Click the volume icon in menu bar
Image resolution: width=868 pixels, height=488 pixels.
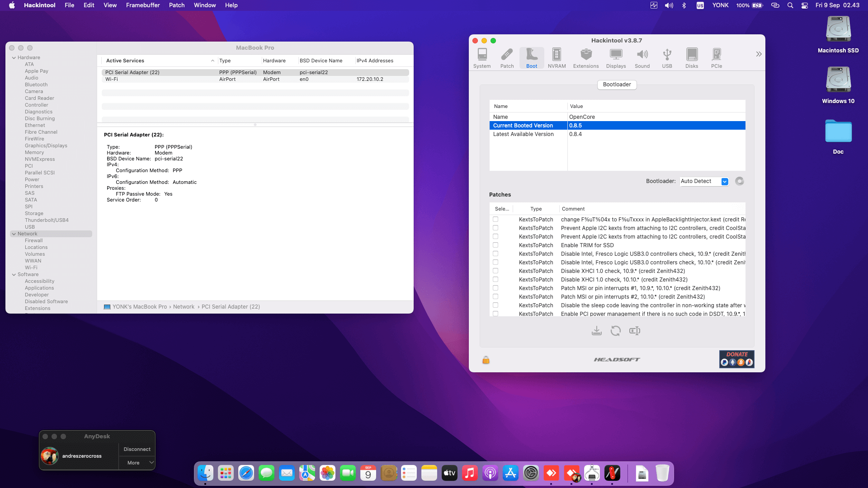point(669,5)
